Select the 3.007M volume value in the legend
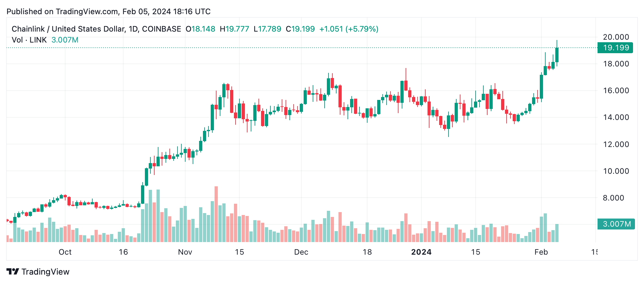 pyautogui.click(x=65, y=40)
